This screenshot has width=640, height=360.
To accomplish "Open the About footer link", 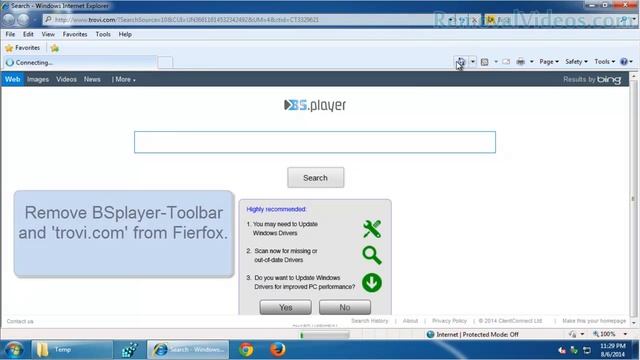I will pyautogui.click(x=410, y=321).
